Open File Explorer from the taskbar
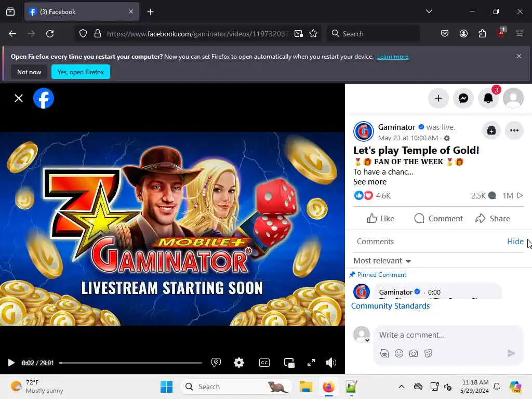This screenshot has width=532, height=399. click(305, 387)
